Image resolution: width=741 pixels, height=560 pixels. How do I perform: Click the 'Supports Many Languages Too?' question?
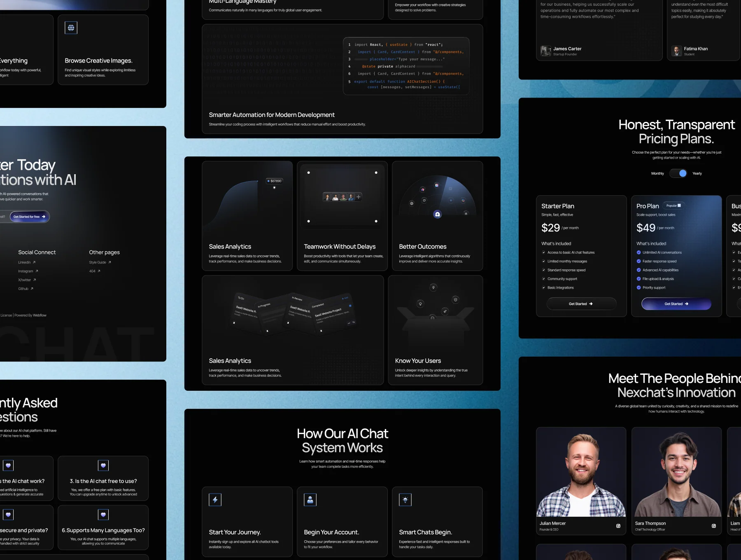pyautogui.click(x=103, y=530)
